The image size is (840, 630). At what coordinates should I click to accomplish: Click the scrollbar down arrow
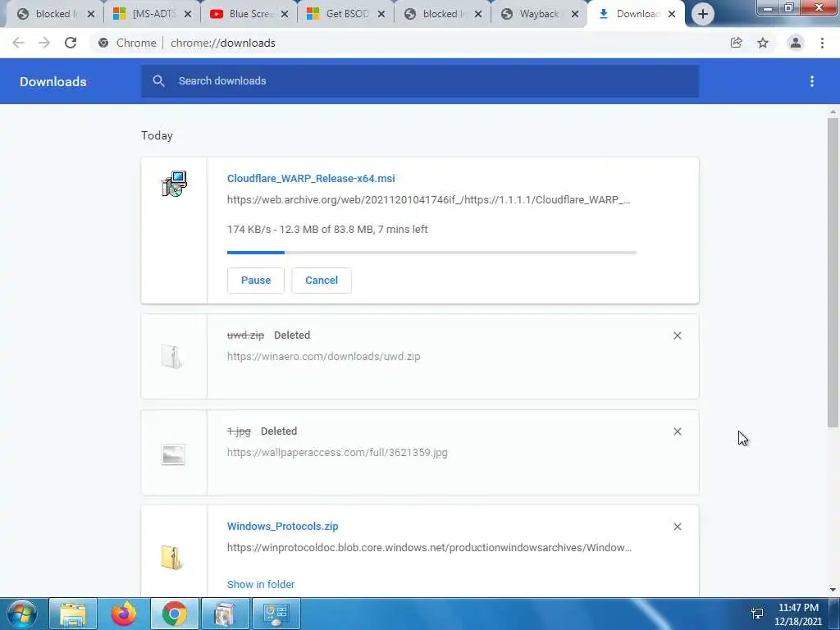click(833, 590)
